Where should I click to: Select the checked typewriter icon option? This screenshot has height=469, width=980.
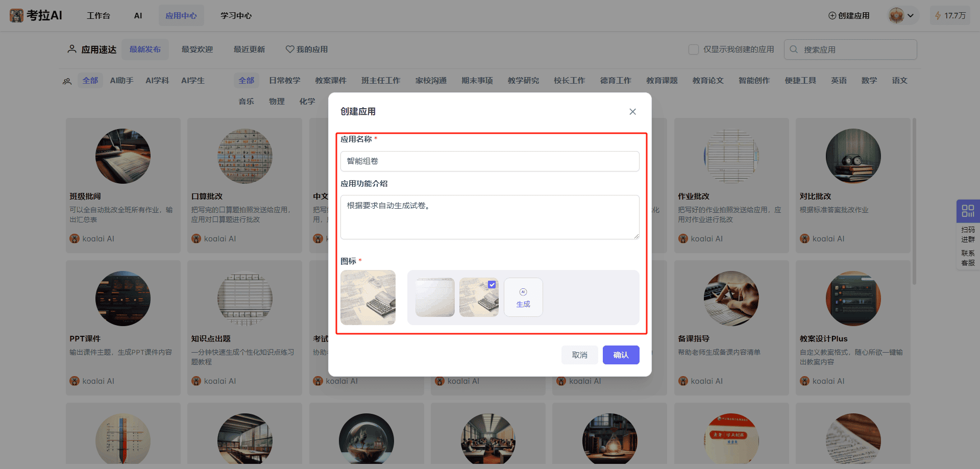[479, 298]
